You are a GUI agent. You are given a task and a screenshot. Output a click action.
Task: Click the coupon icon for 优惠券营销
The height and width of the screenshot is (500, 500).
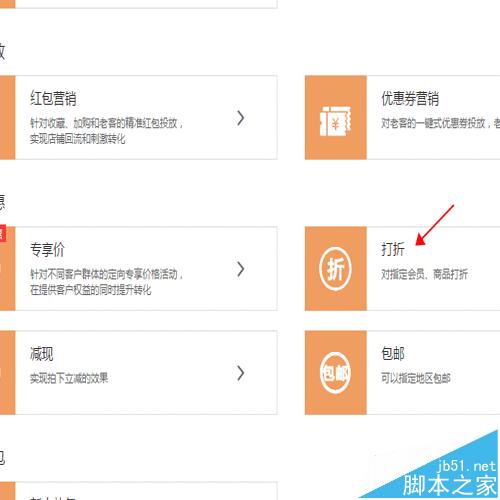[x=335, y=121]
